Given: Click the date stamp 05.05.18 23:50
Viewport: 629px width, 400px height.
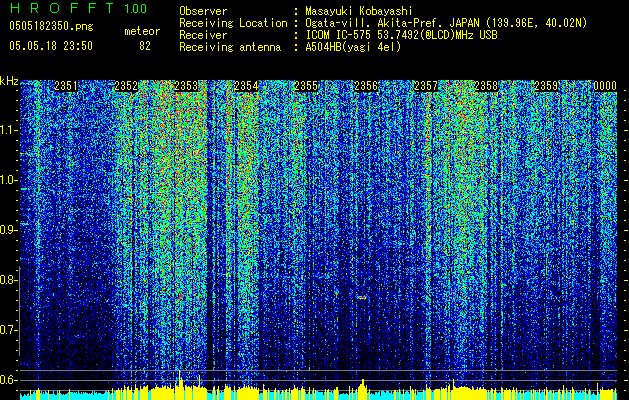Looking at the screenshot, I should [51, 46].
